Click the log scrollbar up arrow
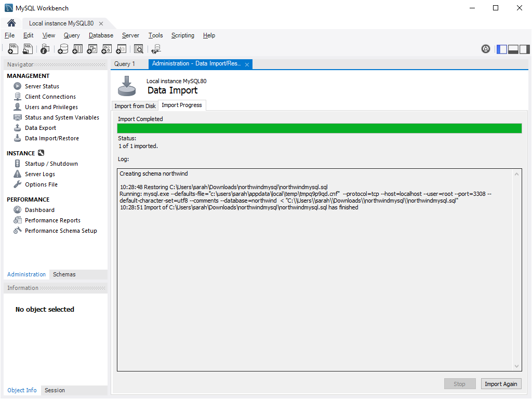Image resolution: width=532 pixels, height=399 pixels. click(x=517, y=174)
